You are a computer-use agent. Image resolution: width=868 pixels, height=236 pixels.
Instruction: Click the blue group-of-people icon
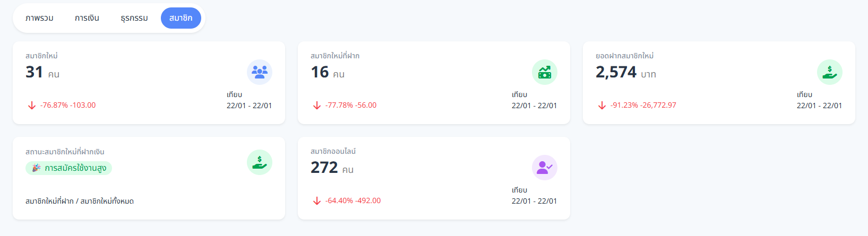(260, 72)
